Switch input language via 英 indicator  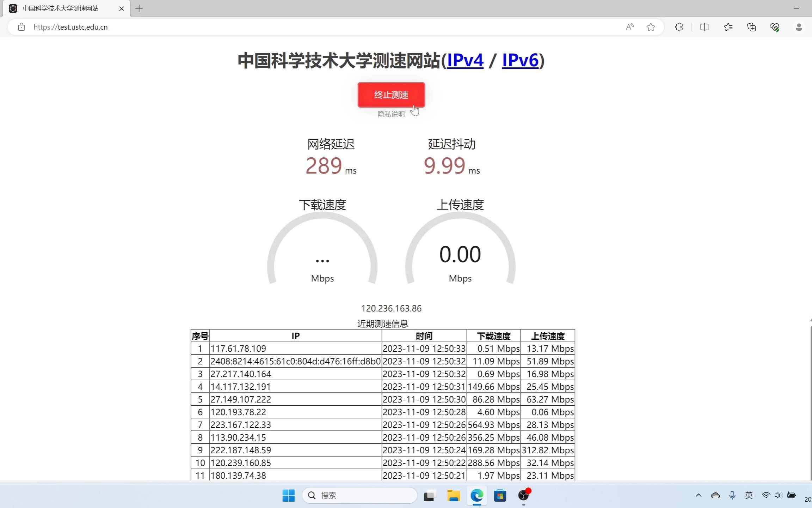tap(749, 495)
